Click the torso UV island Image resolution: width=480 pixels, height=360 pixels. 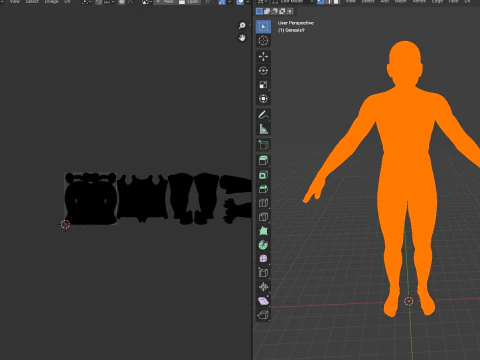(142, 198)
